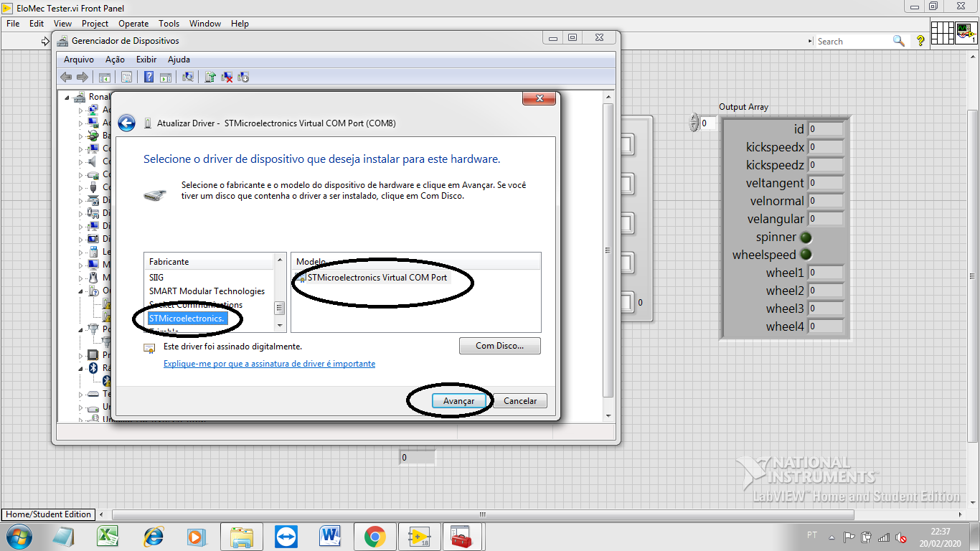Click the Avançar button
Image resolution: width=980 pixels, height=551 pixels.
459,401
